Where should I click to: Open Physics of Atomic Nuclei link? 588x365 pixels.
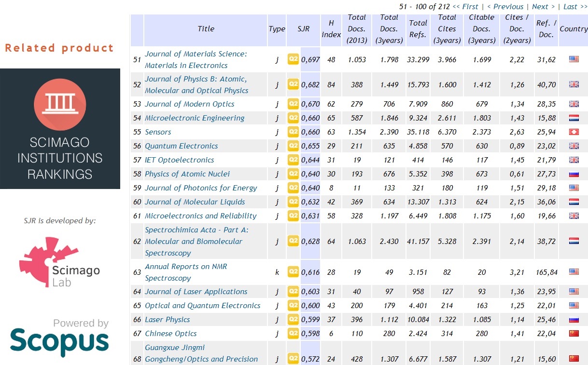pyautogui.click(x=187, y=174)
